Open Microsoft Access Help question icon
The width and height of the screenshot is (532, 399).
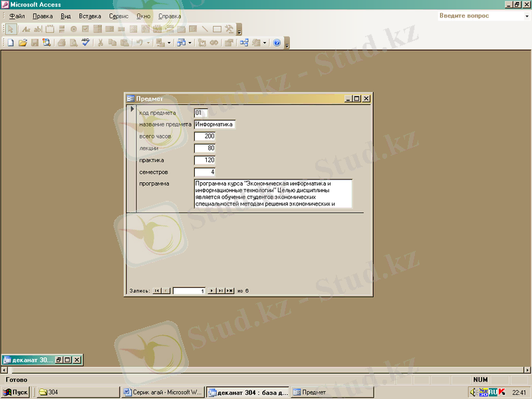coord(277,43)
